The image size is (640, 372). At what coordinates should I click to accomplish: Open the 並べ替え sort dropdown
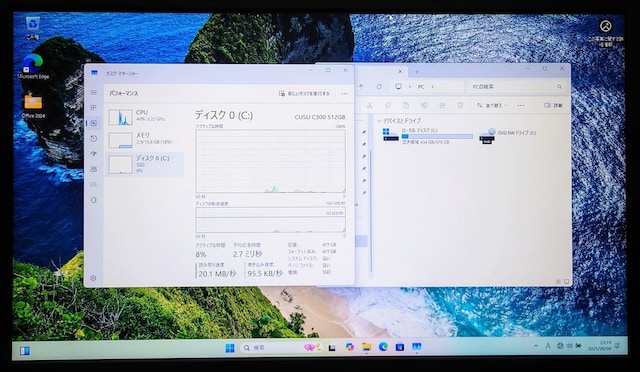click(492, 105)
